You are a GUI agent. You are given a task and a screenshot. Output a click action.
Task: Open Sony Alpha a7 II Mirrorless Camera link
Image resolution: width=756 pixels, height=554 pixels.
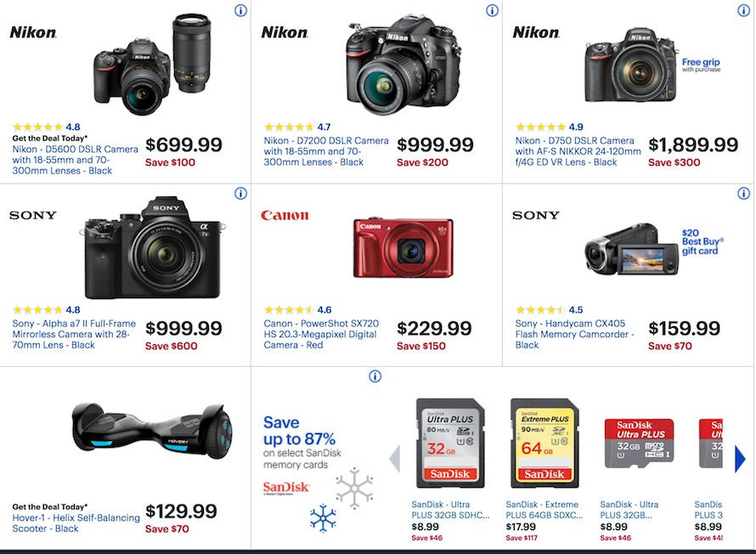[x=74, y=334]
